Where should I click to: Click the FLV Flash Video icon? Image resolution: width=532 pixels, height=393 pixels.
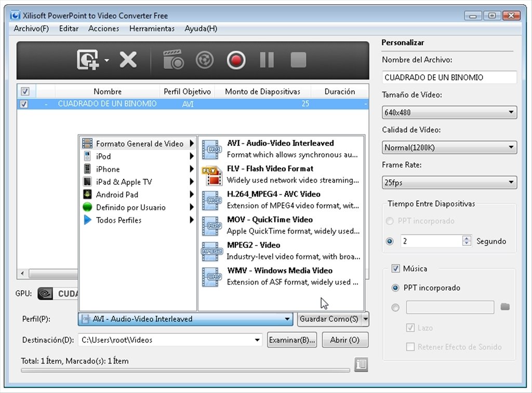tap(212, 175)
